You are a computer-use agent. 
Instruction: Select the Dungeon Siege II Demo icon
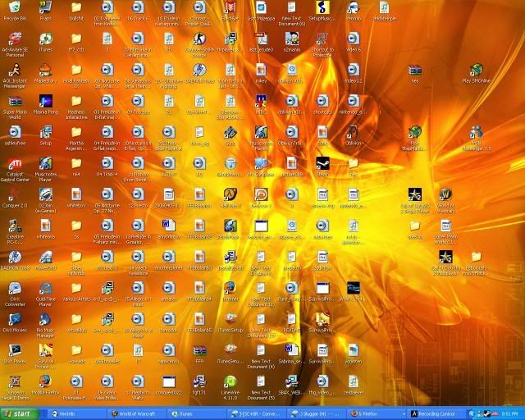(x=15, y=381)
